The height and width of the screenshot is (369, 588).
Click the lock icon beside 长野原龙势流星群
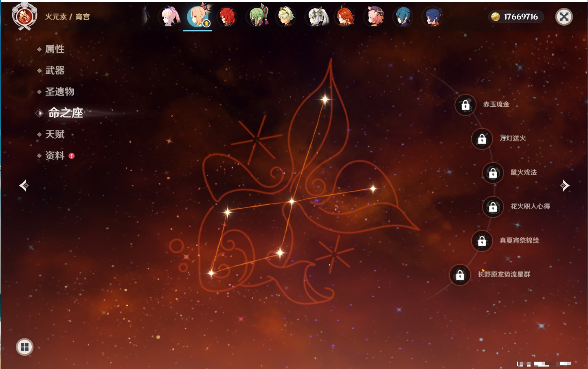pyautogui.click(x=460, y=275)
